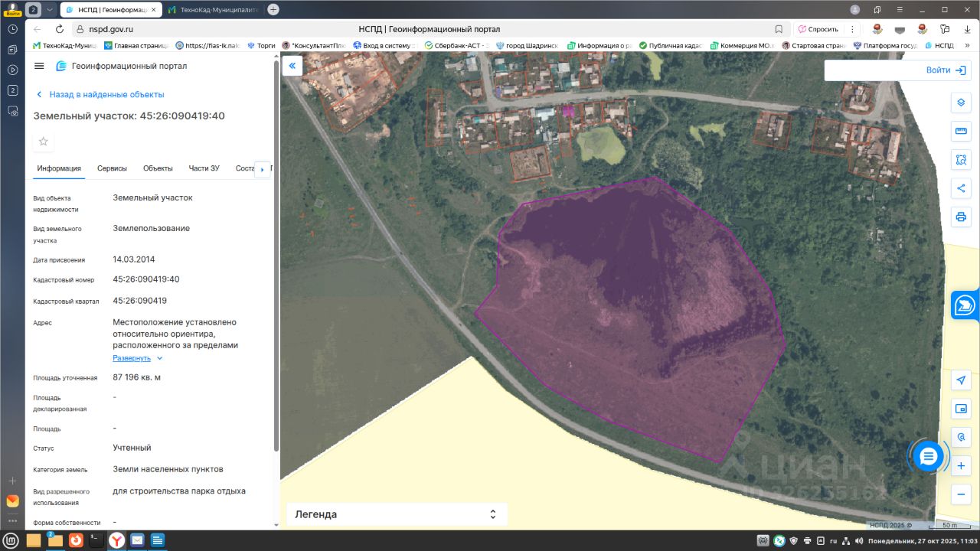Zoom out on the map
Viewport: 980px width, 551px height.
[961, 494]
